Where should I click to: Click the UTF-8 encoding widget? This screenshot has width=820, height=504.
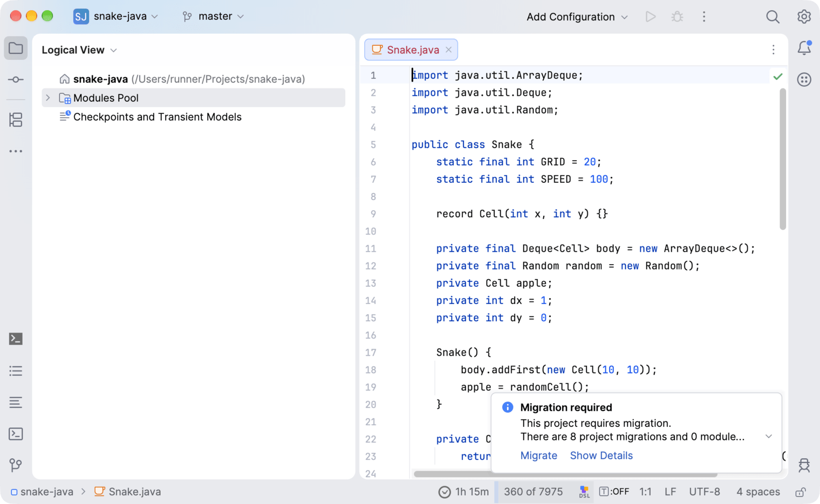tap(705, 492)
